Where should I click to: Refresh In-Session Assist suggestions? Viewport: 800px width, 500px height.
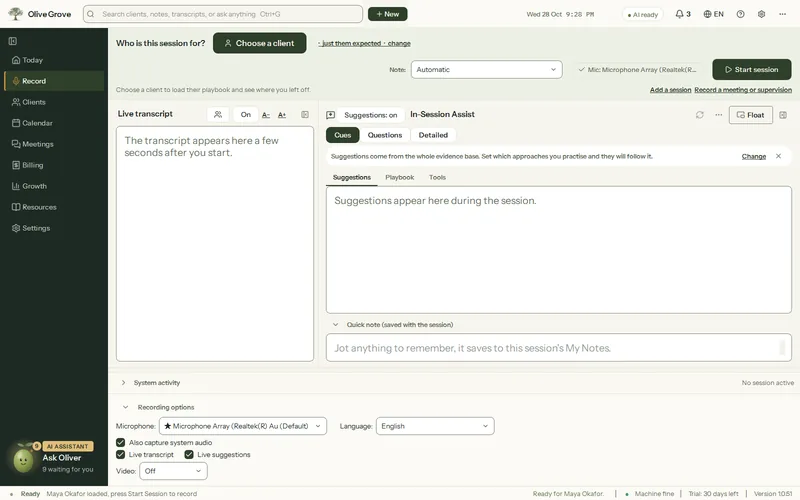tap(699, 115)
